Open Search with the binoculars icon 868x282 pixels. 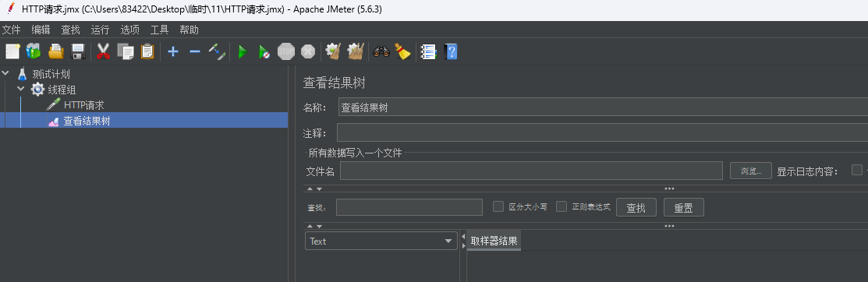coord(381,52)
